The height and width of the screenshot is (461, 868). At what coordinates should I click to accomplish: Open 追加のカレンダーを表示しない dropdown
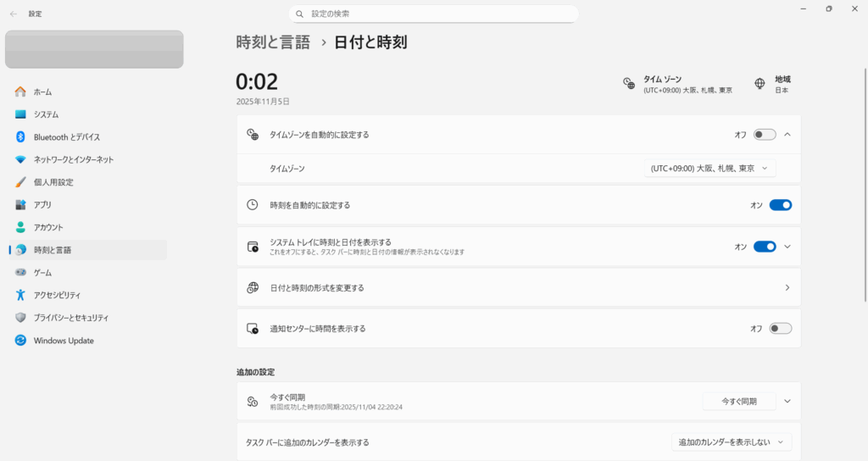(x=731, y=442)
